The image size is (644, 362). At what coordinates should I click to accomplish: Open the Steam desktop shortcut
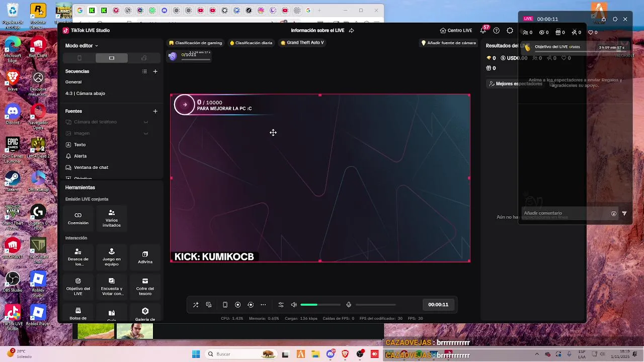pyautogui.click(x=13, y=181)
